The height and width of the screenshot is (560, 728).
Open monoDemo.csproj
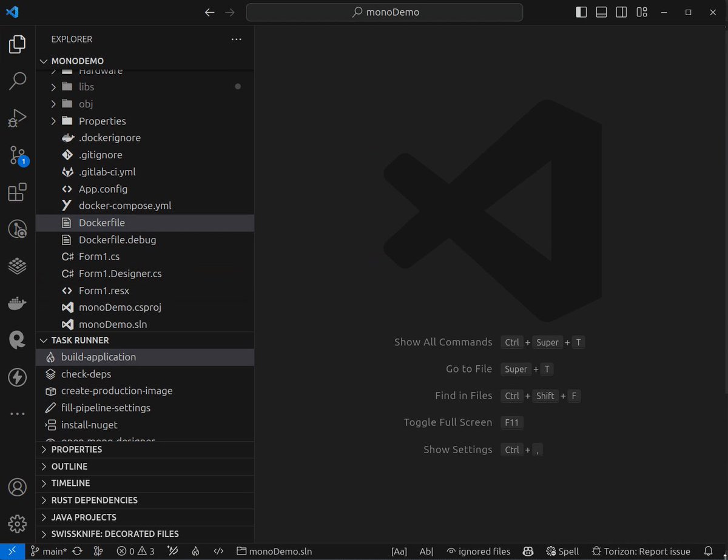pos(145,308)
